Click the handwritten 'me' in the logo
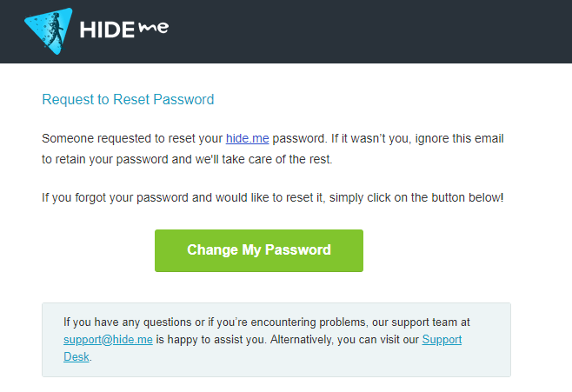The width and height of the screenshot is (572, 392). point(154,28)
